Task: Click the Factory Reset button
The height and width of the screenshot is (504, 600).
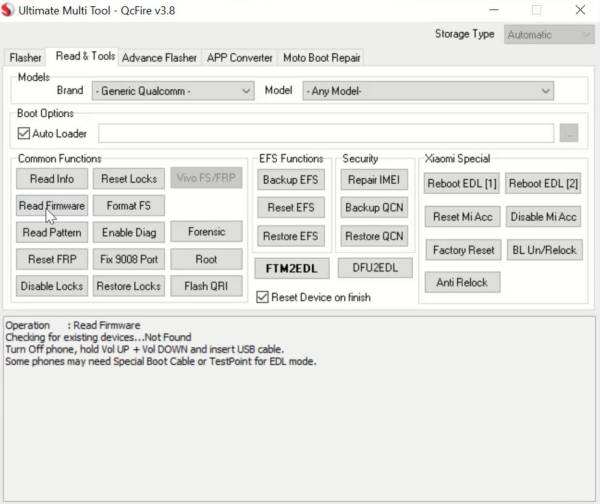Action: 463,250
